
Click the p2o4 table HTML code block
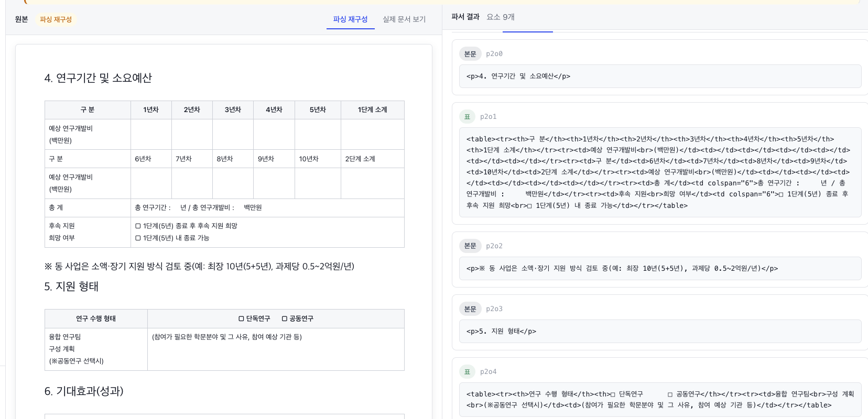tap(660, 400)
